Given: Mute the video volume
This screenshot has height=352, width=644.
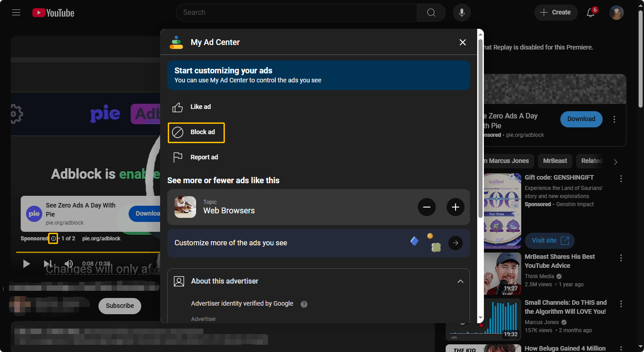Looking at the screenshot, I should click(69, 264).
